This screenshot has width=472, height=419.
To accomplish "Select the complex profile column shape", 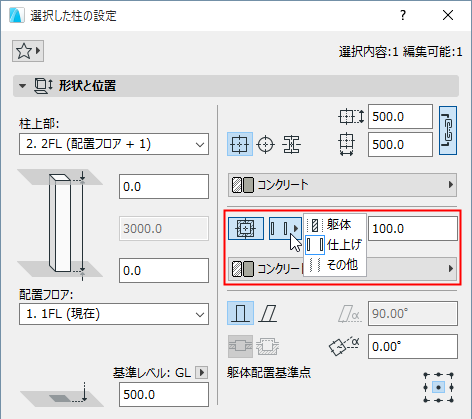I will click(291, 144).
